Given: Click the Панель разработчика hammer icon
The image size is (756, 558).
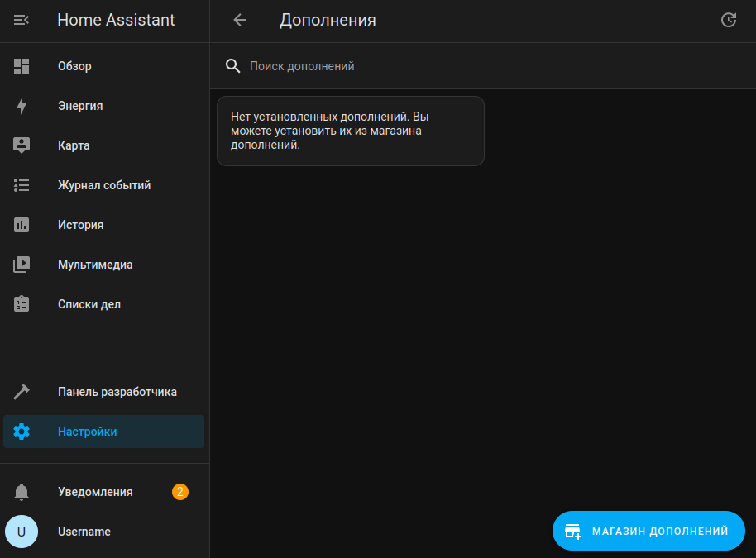Looking at the screenshot, I should tap(22, 392).
